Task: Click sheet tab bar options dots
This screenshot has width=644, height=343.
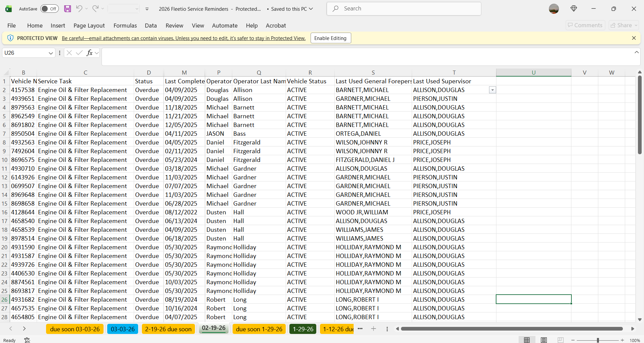Action: point(387,329)
